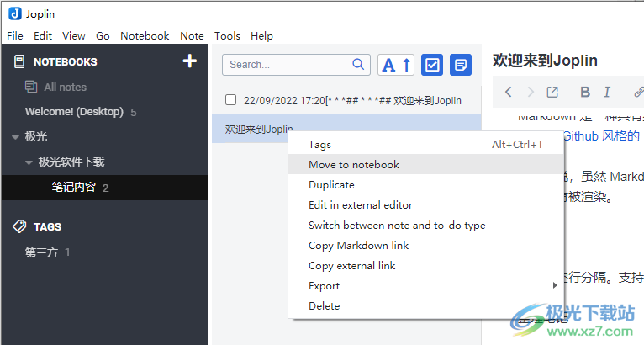Apply bold formatting
Viewport: 644px width, 345px height.
click(585, 92)
